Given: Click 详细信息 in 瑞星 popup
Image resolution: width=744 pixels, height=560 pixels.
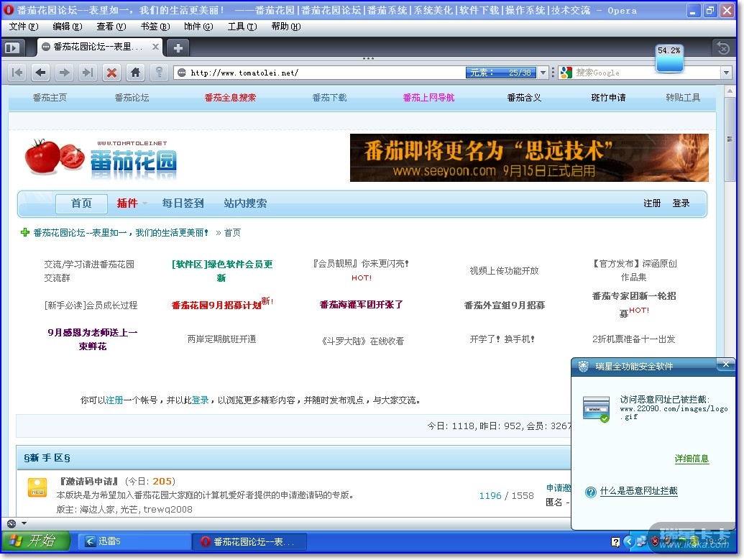Looking at the screenshot, I should 692,459.
